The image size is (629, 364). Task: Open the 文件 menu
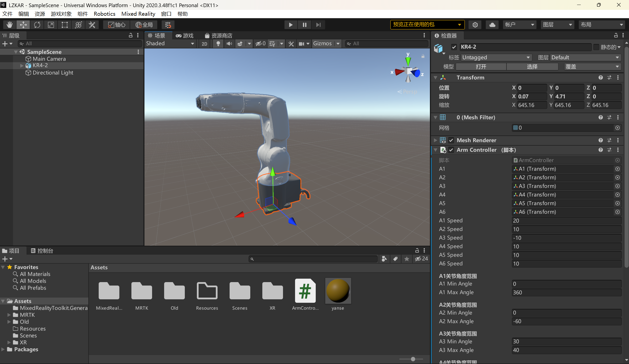pyautogui.click(x=7, y=14)
